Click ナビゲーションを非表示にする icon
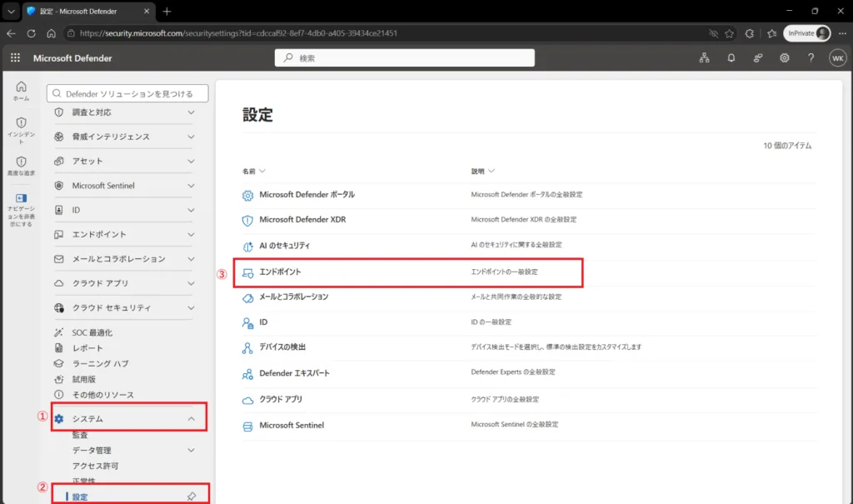The height and width of the screenshot is (504, 853). coord(21,198)
